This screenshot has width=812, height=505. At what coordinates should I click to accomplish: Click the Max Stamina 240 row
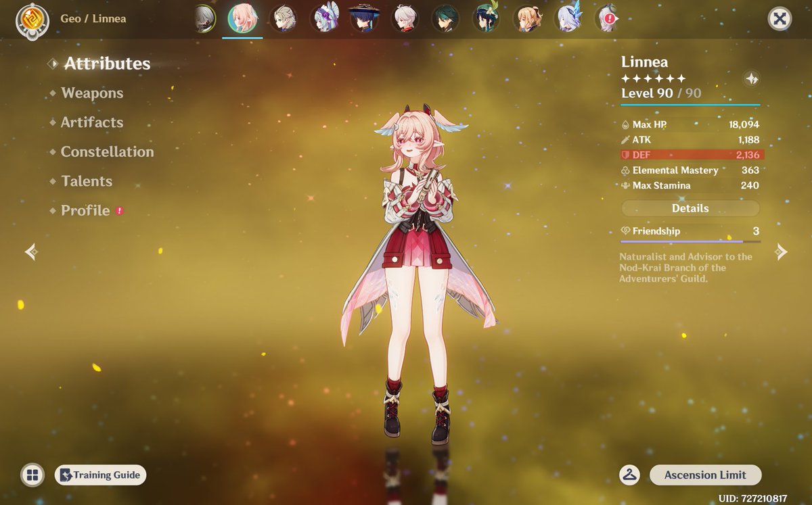[x=690, y=185]
